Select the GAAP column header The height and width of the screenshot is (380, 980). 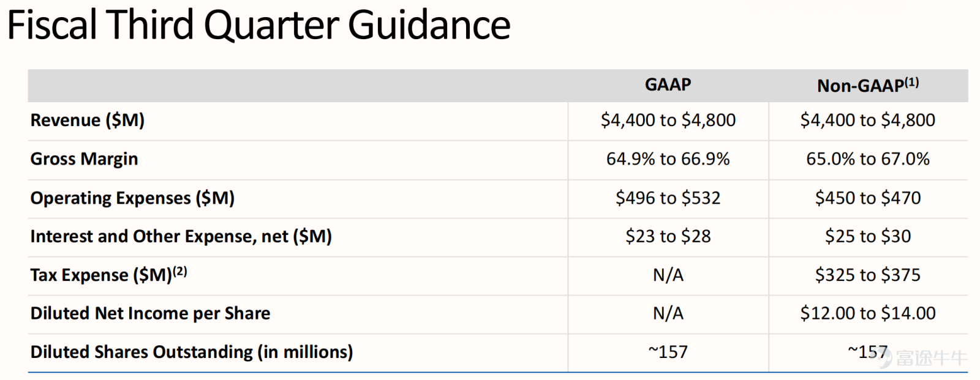668,84
